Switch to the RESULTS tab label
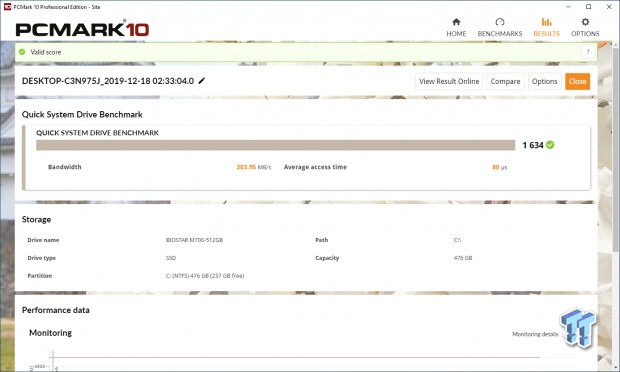The width and height of the screenshot is (620, 372). tap(546, 34)
